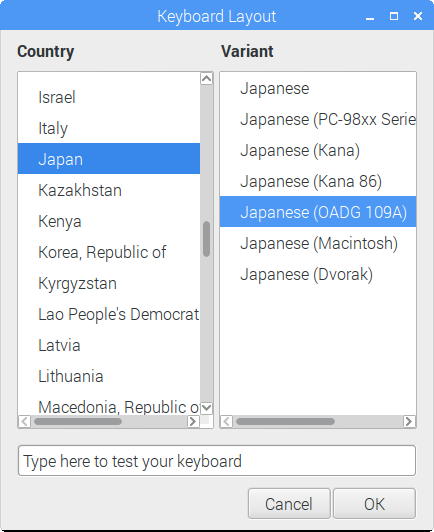Click the Country list scroll-down arrow

(x=206, y=408)
